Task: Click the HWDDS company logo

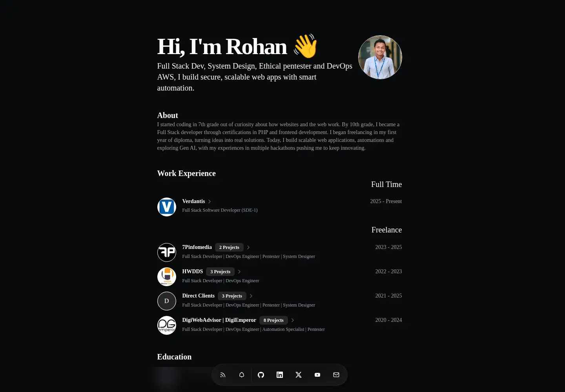Action: click(x=167, y=277)
